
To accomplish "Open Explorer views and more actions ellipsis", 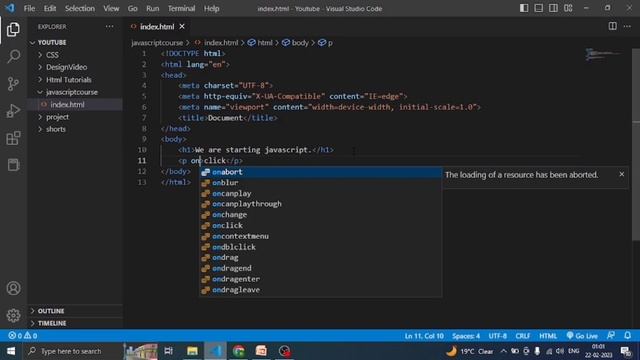I will tap(109, 27).
